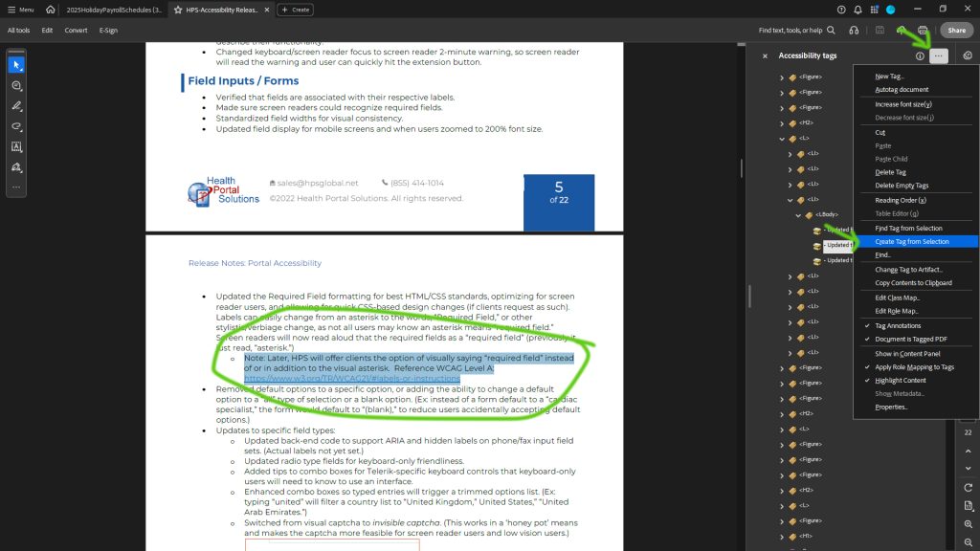Click the Save icon in top toolbar

tap(880, 30)
